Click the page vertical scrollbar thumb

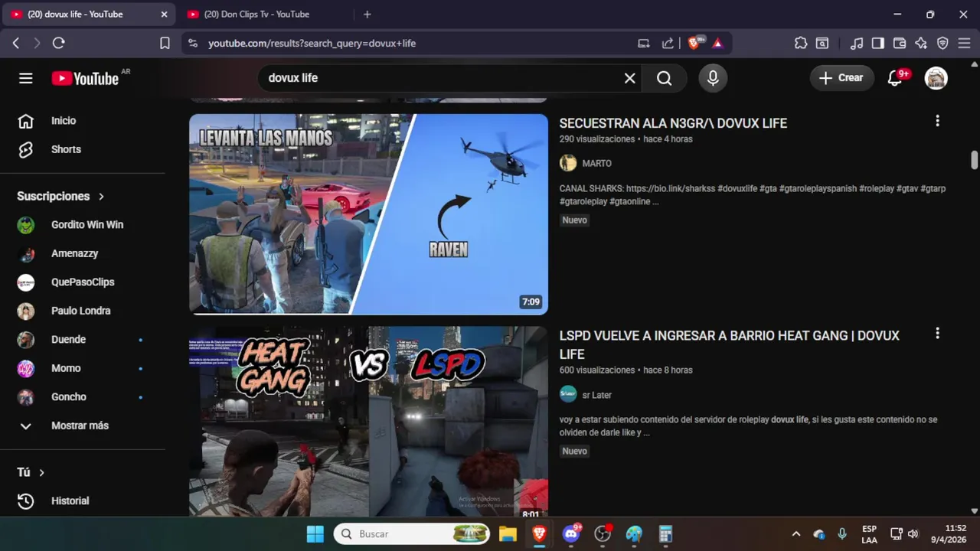click(974, 160)
